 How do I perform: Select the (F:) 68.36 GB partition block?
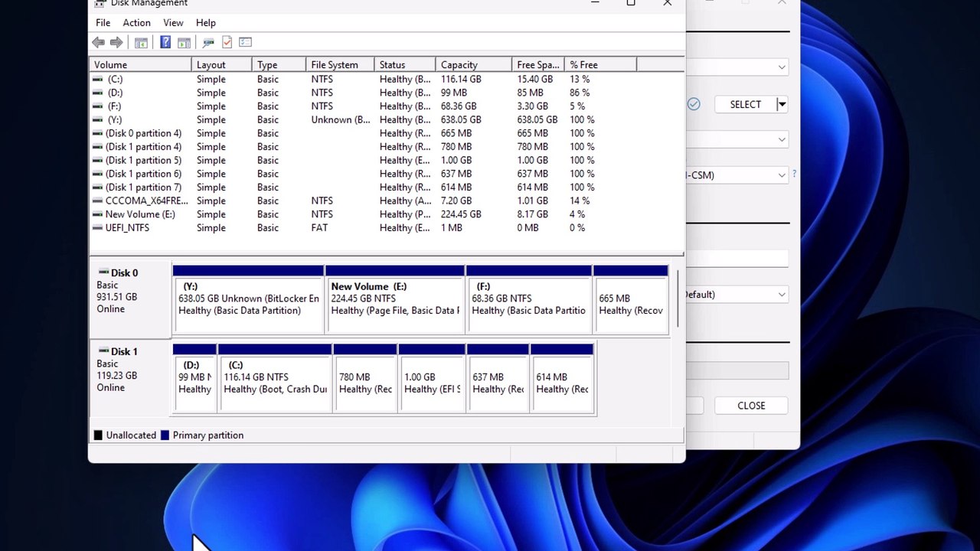529,299
